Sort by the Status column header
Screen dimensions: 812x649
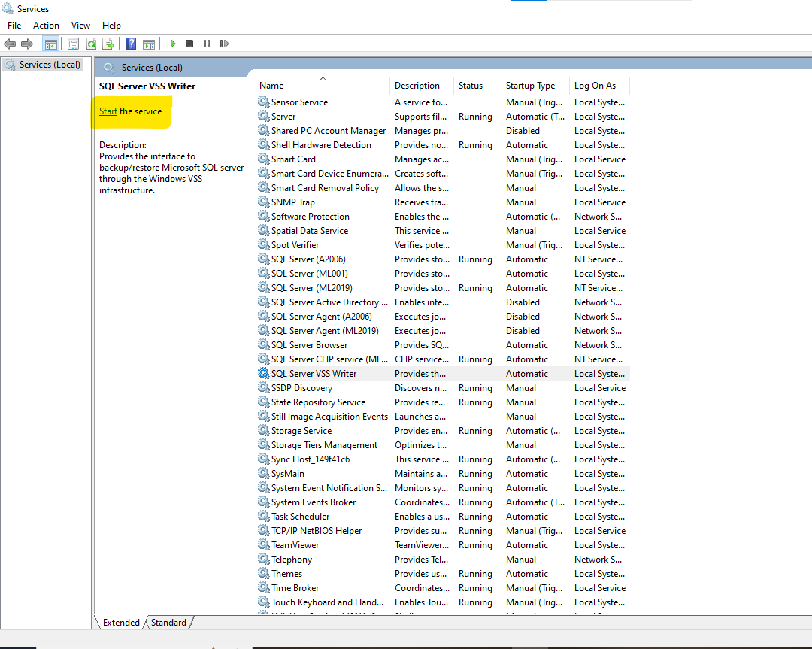click(477, 86)
